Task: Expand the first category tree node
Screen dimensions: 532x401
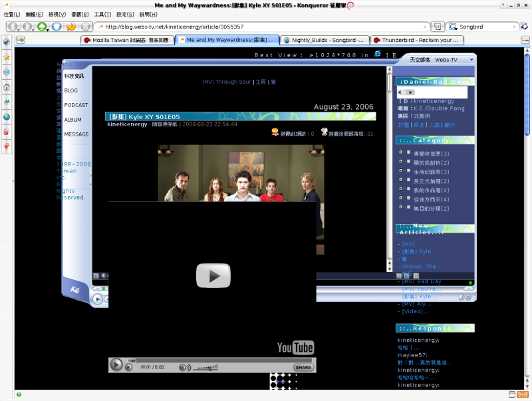Action: (x=401, y=153)
